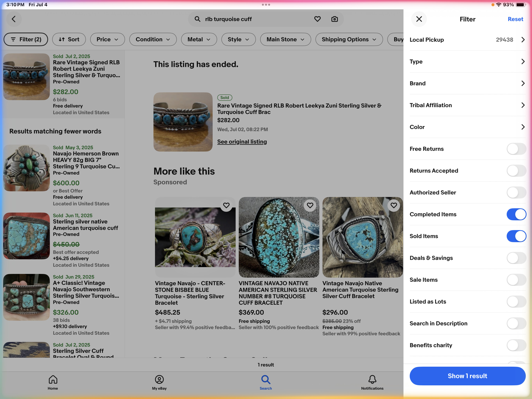Viewport: 532px width, 399px height.
Task: Open Notifications tab
Action: (372, 382)
